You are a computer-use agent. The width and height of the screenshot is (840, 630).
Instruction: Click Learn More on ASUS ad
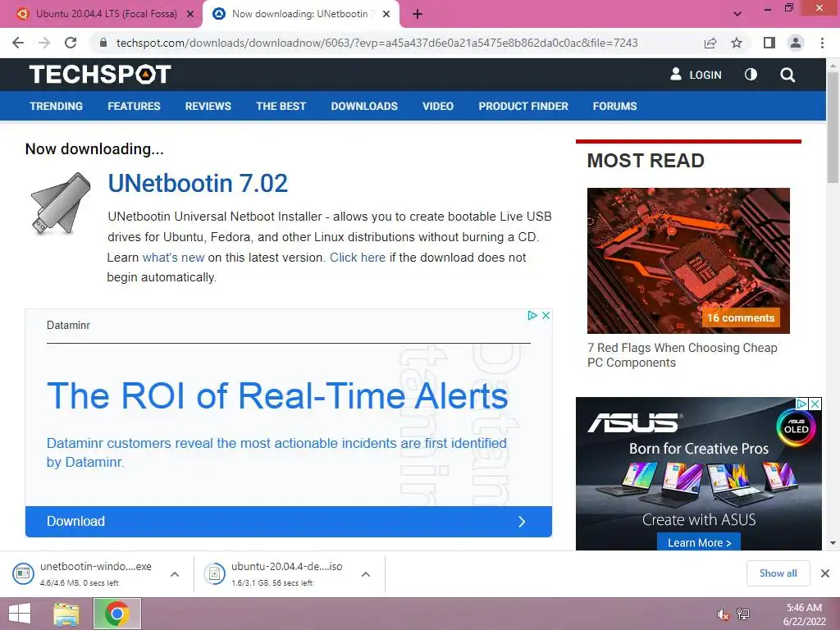coord(699,542)
